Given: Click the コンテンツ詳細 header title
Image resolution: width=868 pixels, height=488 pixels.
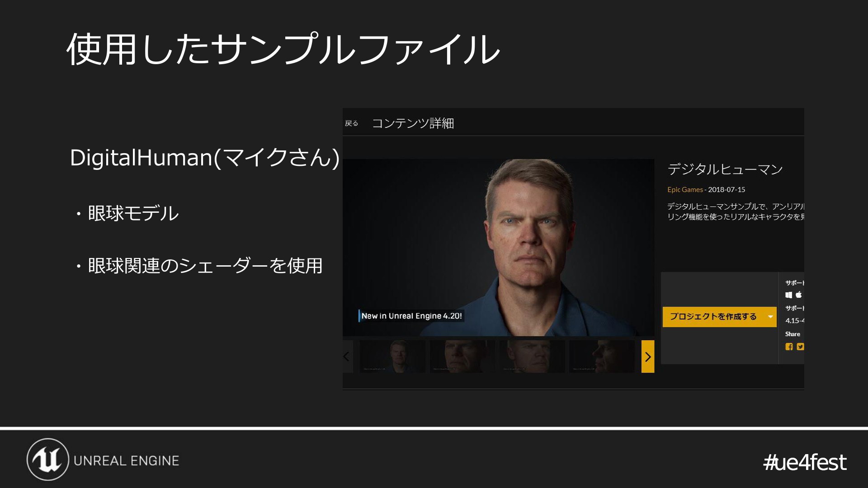Looking at the screenshot, I should click(x=413, y=123).
